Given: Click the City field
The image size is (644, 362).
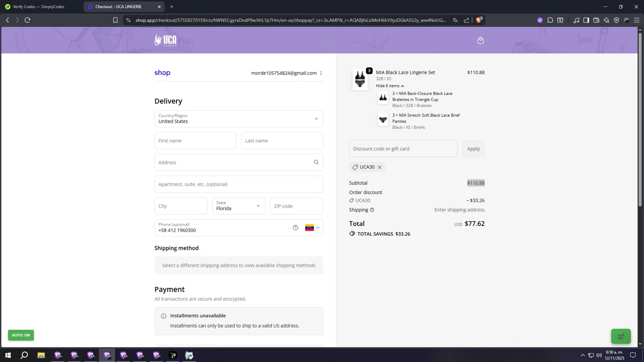Looking at the screenshot, I should pos(181,206).
